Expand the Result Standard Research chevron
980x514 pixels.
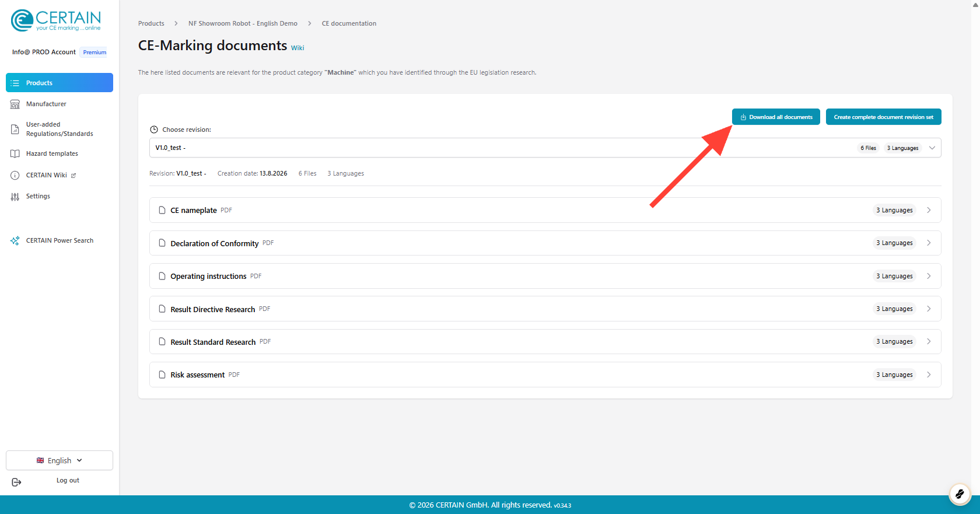929,341
